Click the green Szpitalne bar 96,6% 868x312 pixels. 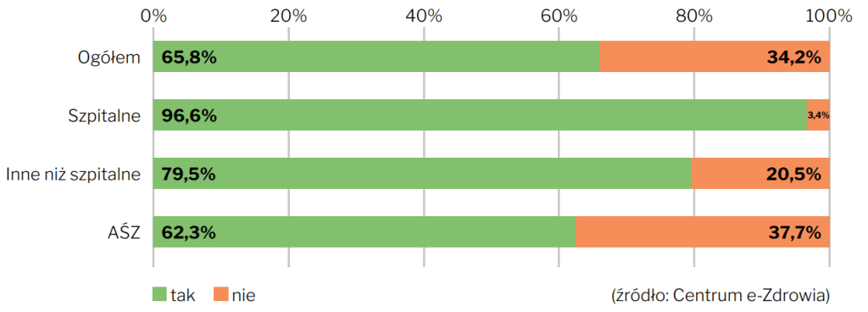(480, 115)
